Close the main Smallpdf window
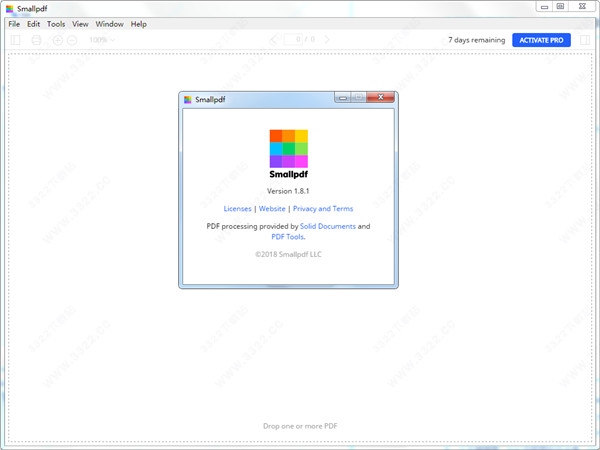600x450 pixels. 582,7
